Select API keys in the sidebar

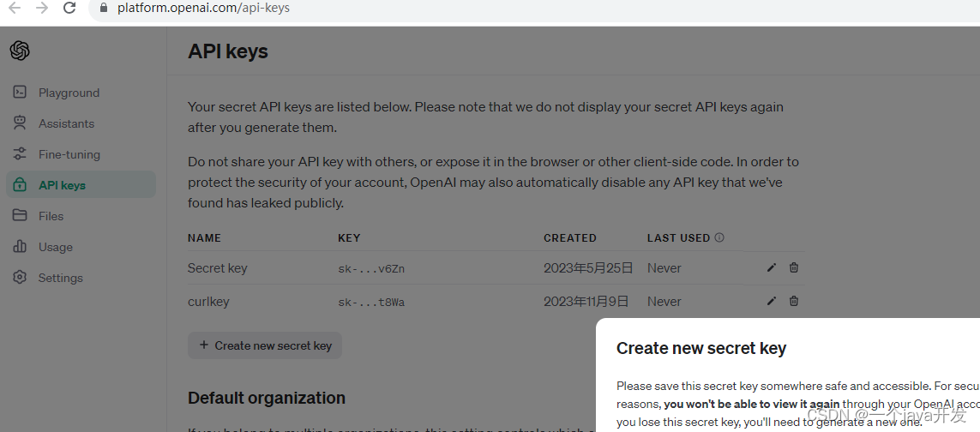coord(81,185)
